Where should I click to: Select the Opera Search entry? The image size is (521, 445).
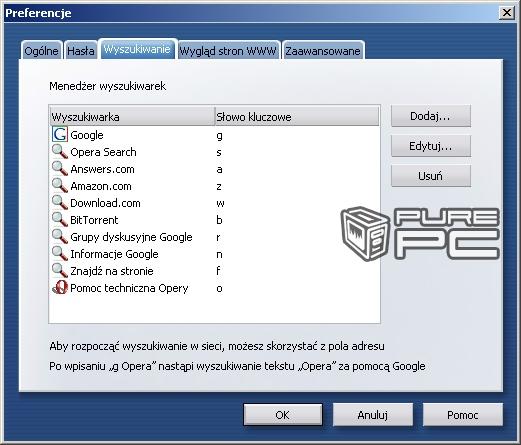click(103, 152)
